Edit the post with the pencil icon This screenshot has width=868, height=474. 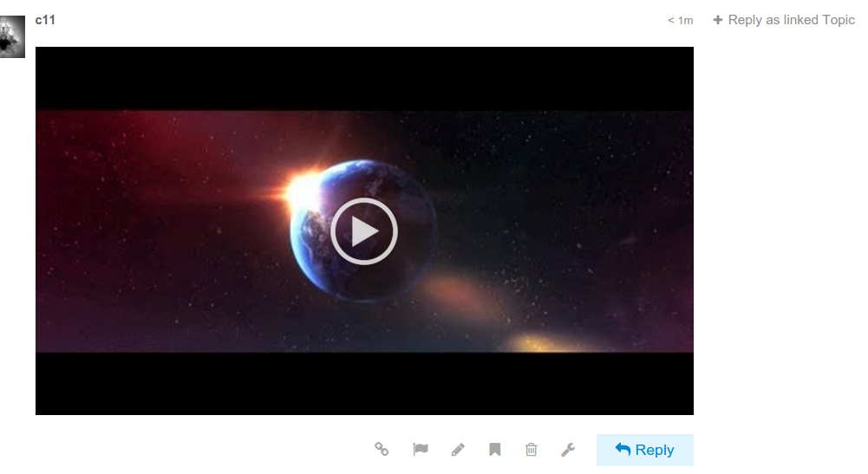(458, 449)
